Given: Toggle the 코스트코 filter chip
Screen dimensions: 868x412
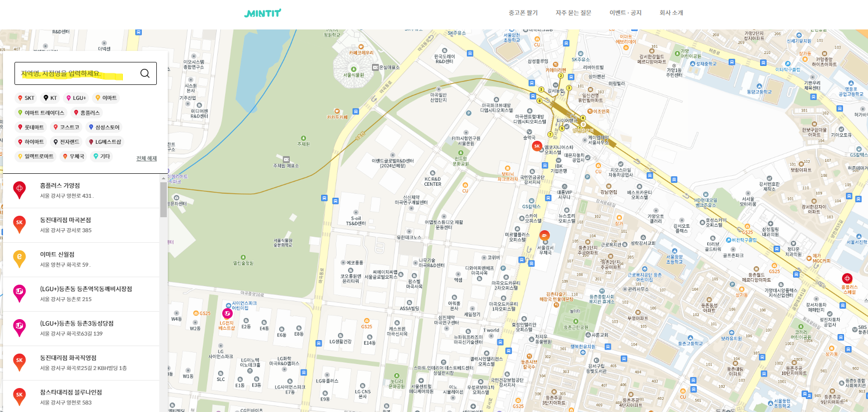Looking at the screenshot, I should pos(66,127).
